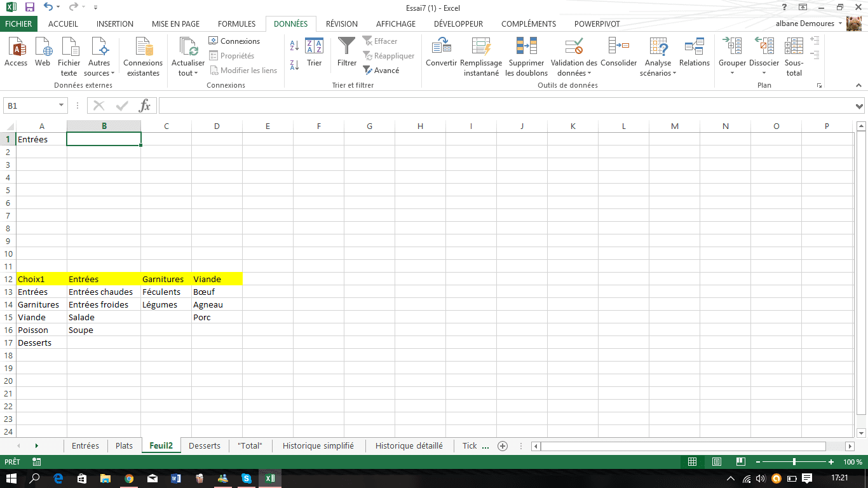Expand the formula bar chevron
The width and height of the screenshot is (868, 488).
tap(859, 106)
